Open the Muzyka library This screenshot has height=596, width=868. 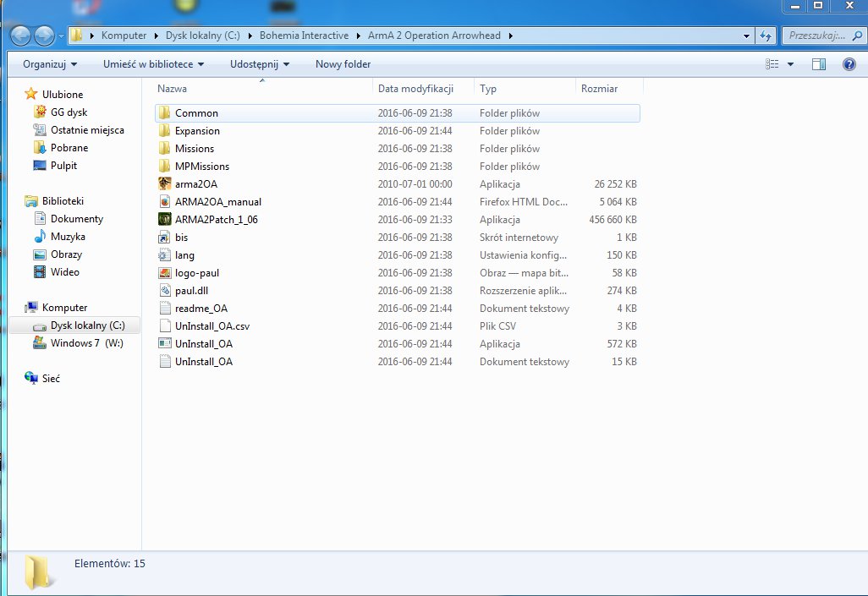[68, 237]
